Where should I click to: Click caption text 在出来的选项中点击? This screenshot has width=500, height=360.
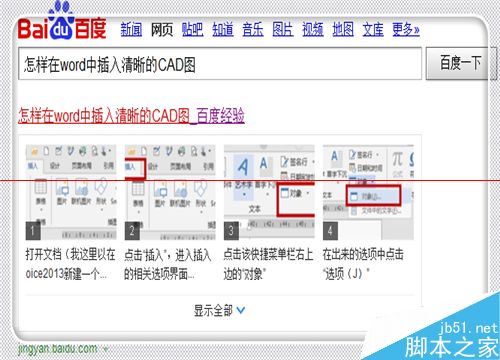coord(363,255)
